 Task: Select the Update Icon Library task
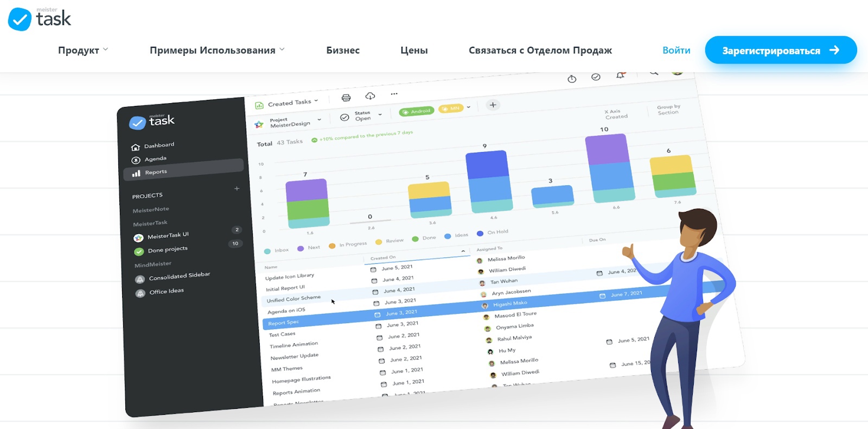290,276
